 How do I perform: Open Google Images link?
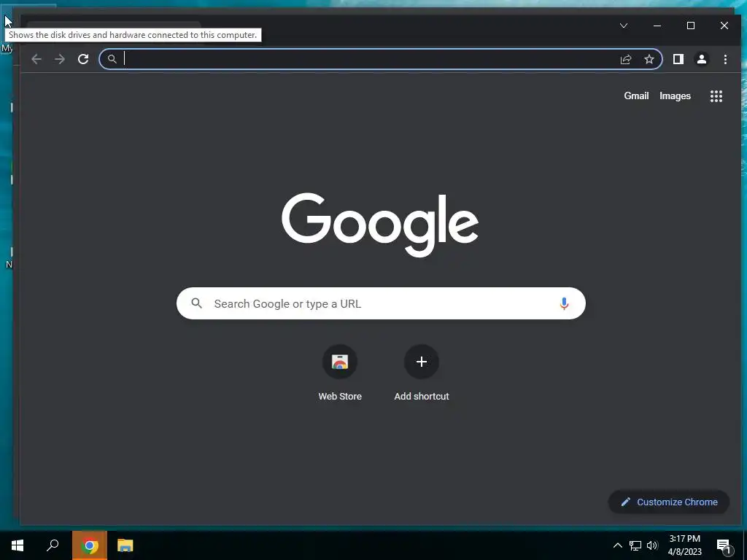[675, 96]
